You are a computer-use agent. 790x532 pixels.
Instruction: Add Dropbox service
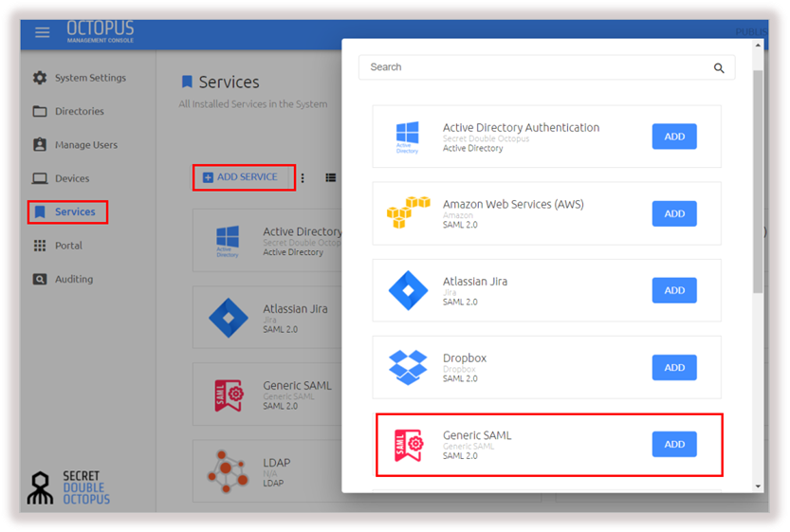(x=674, y=367)
